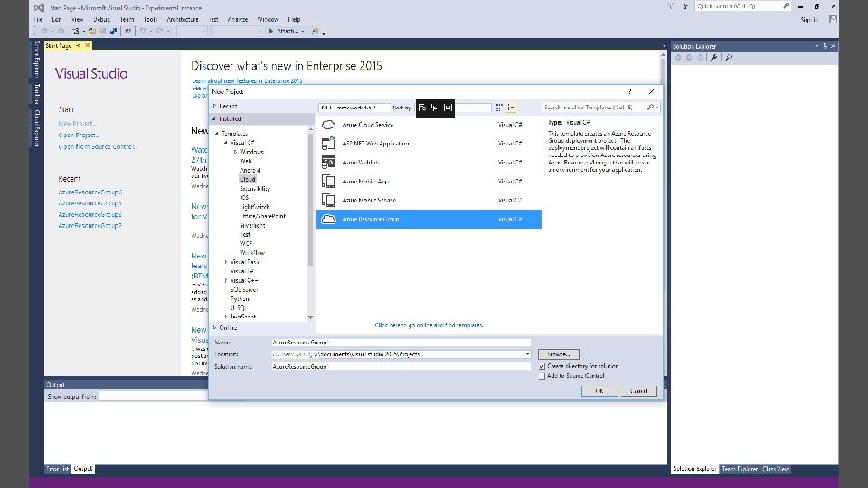Click the green Start Attach arrow
868x488 pixels.
click(x=270, y=31)
